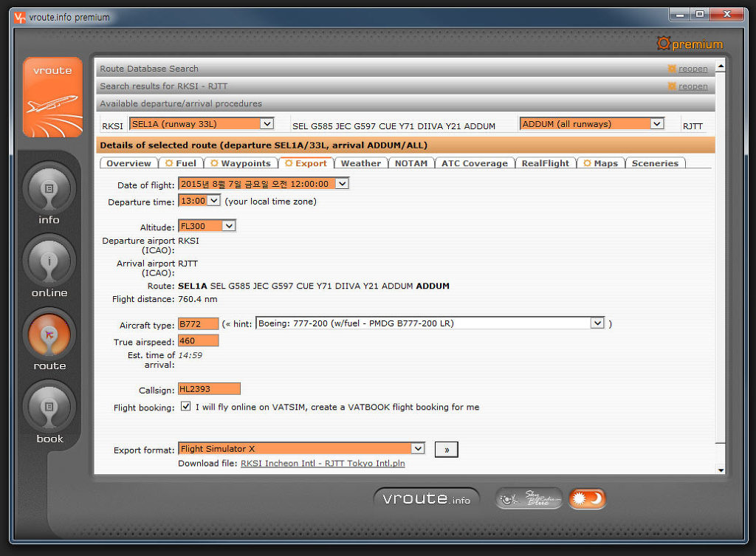Click the vroute.info logo at bottom

tap(426, 498)
